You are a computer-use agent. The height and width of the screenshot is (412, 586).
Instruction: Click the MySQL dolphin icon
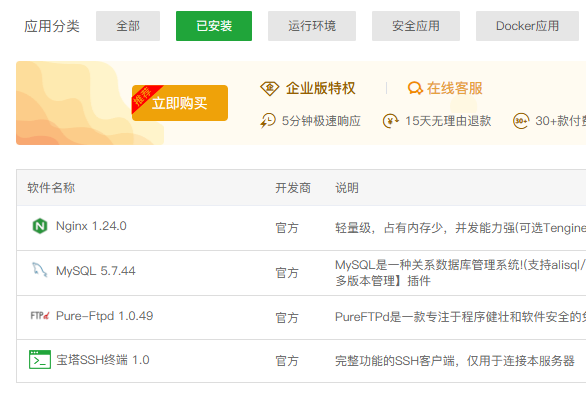click(x=40, y=270)
